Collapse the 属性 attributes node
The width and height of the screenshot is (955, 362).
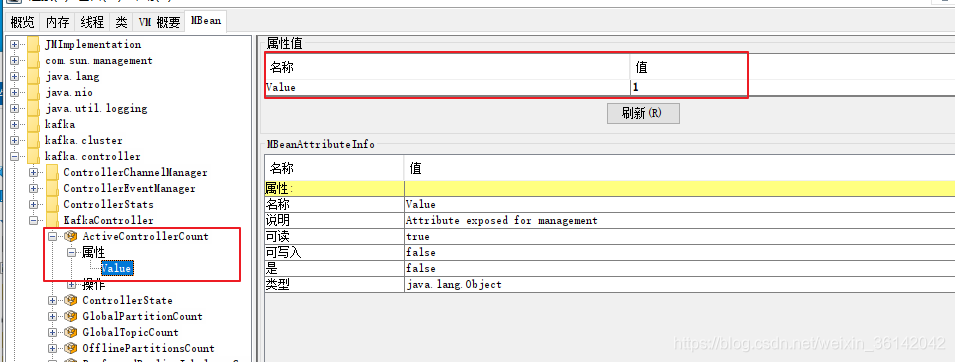(71, 252)
